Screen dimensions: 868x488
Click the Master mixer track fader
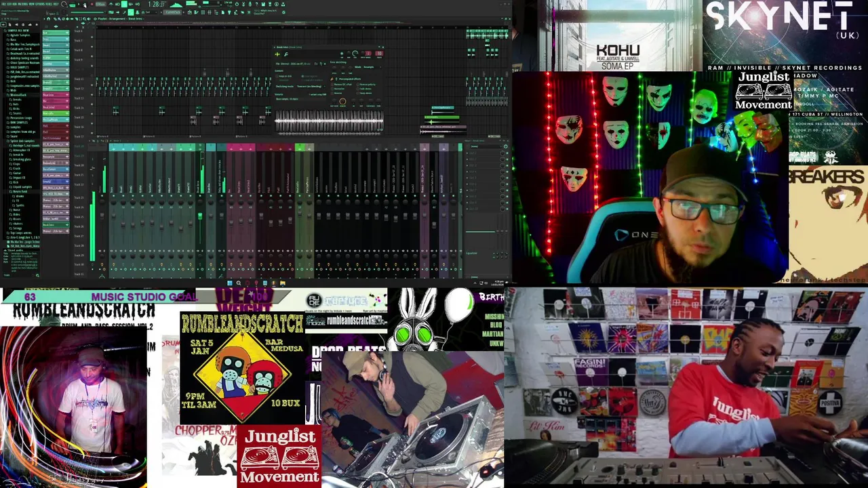click(102, 216)
